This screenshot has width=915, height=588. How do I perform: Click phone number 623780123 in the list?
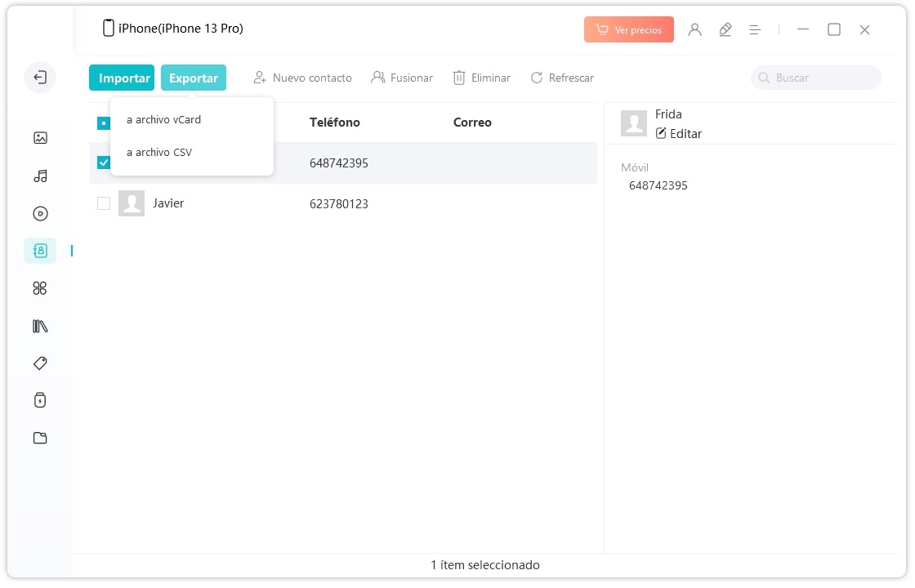point(340,205)
